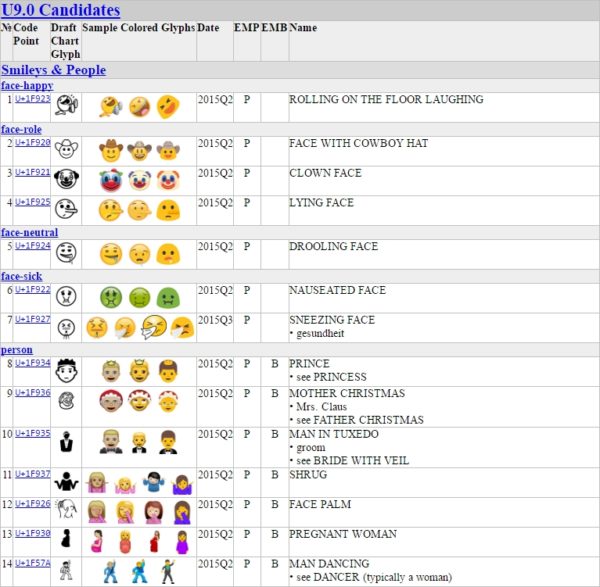This screenshot has width=600, height=587.
Task: Open code point link U+1F924
Action: pos(33,246)
